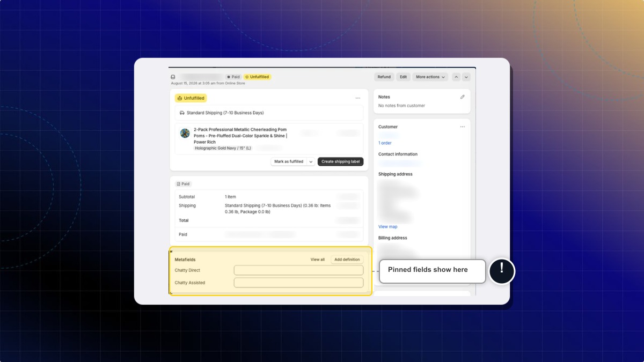Click the Holographic Gold Navy / 15" (L) variant tag

coord(223,148)
